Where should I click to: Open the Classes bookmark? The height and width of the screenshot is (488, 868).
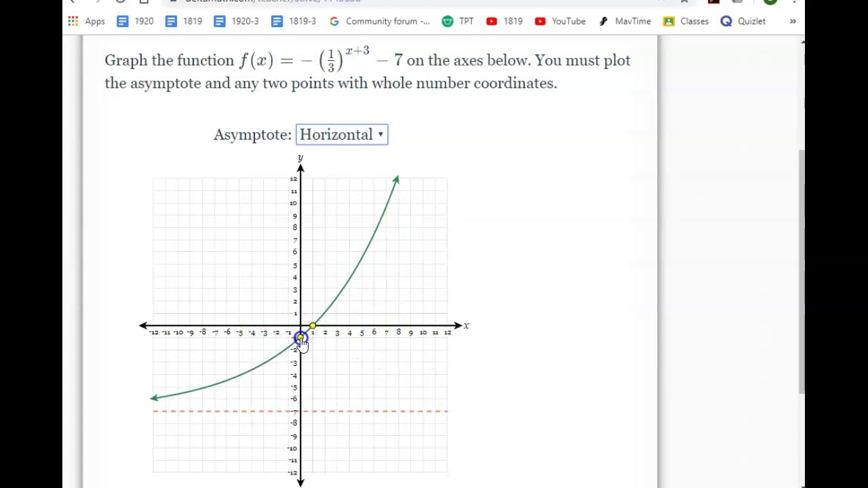(x=686, y=21)
